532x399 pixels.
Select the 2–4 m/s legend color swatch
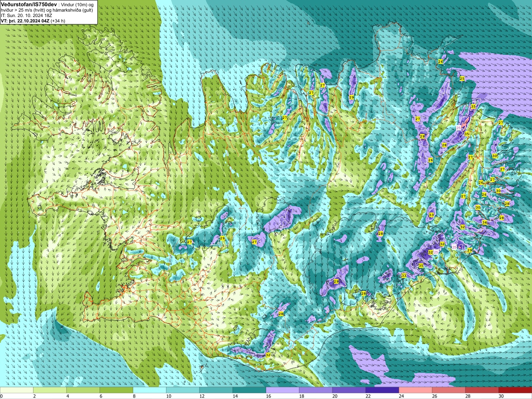click(50, 390)
